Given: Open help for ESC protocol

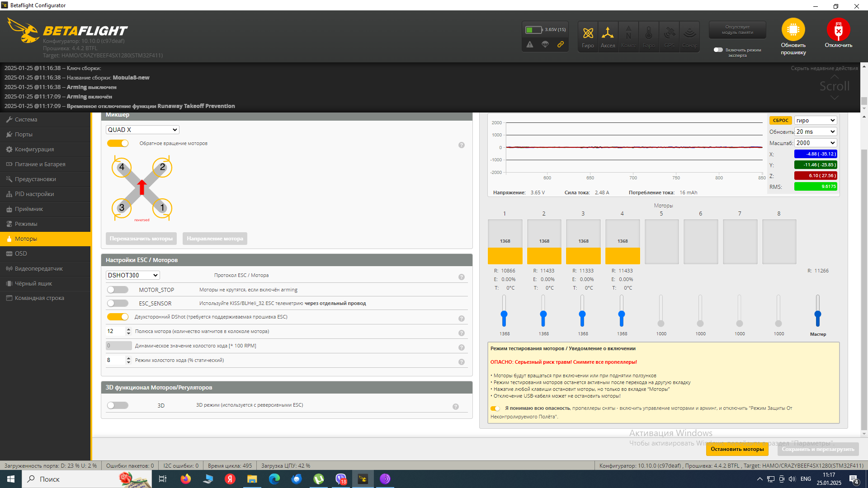Looking at the screenshot, I should (462, 277).
